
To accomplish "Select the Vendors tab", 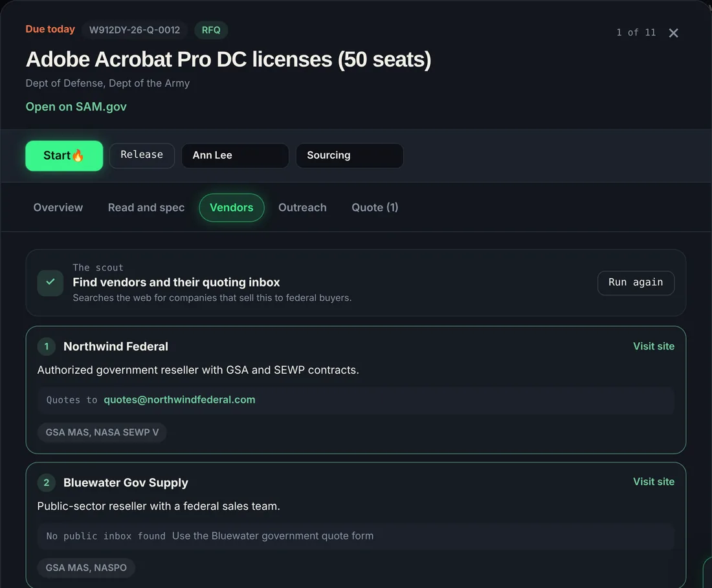I will click(x=232, y=208).
